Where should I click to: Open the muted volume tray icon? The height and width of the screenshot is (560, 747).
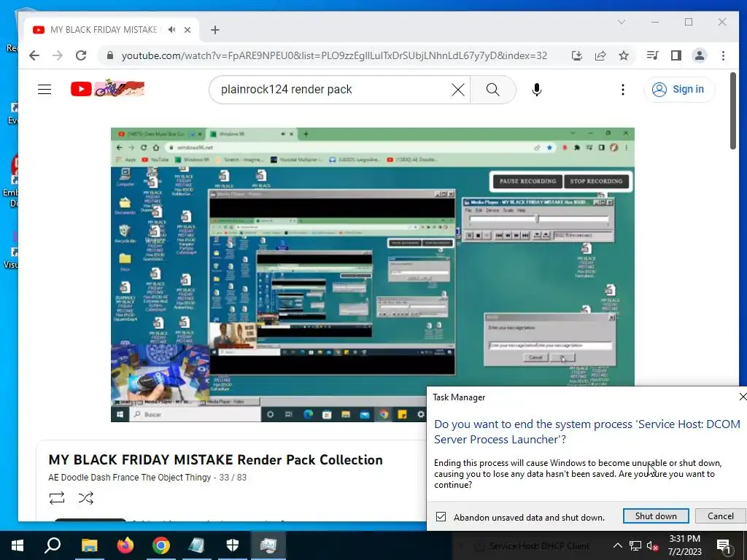point(653,545)
